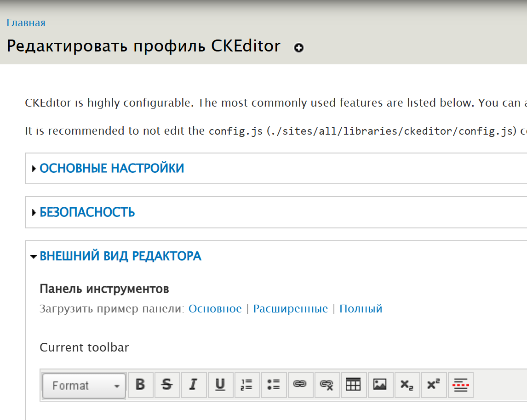The image size is (527, 420).
Task: Click the insert link icon
Action: (300, 385)
